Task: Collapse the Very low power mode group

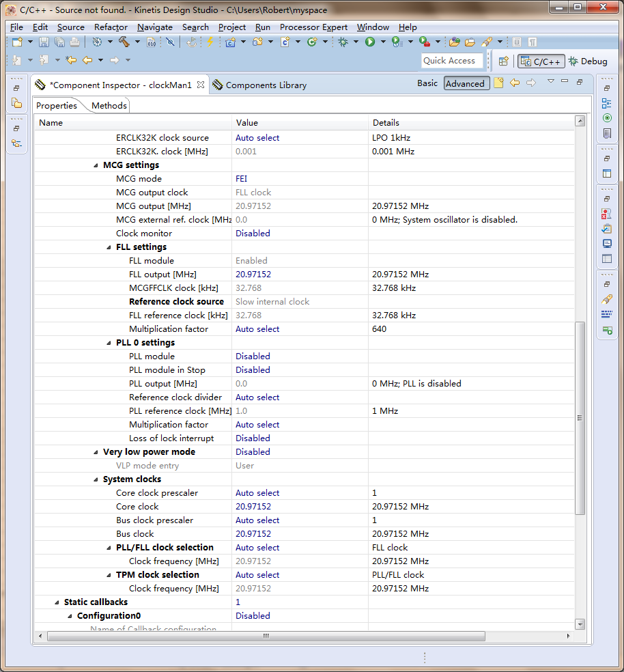Action: [96, 452]
